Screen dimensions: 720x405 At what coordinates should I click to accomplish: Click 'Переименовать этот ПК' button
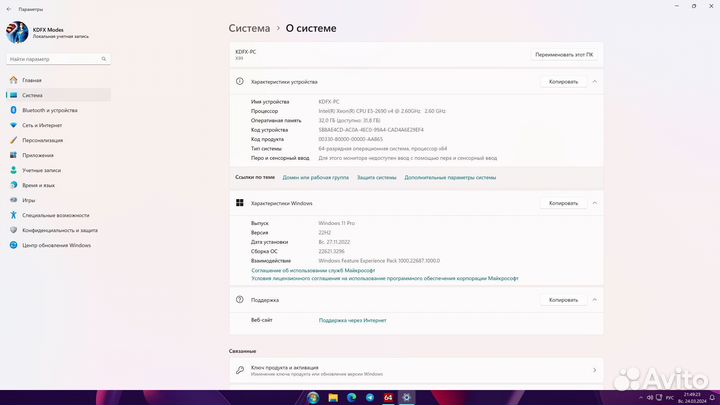click(564, 55)
